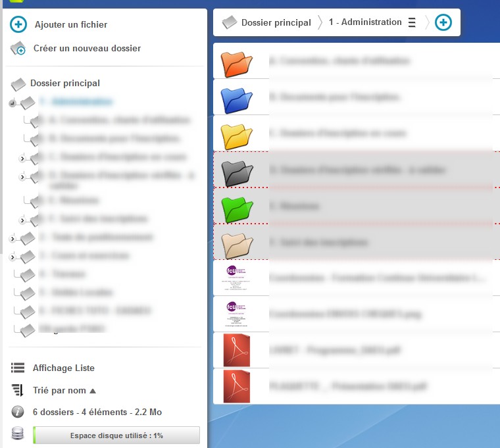The image size is (500, 448).
Task: Click the plus icon for Ajouter un fichier
Action: [18, 25]
